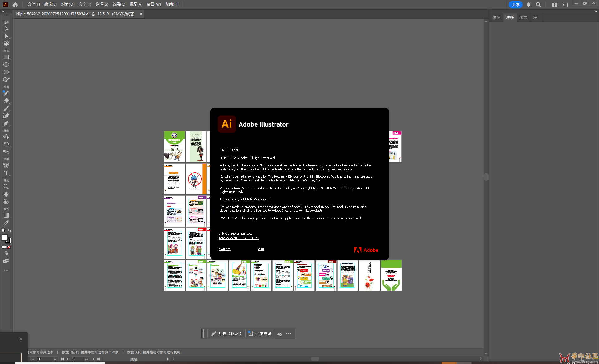This screenshot has height=364, width=599.
Task: Click the Stroke color swatch
Action: pos(8,241)
